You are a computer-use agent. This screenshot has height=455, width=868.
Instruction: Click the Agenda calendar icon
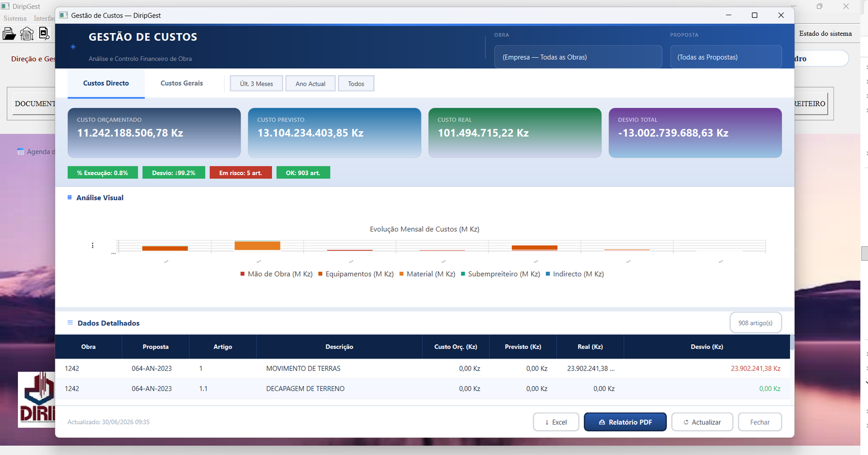pos(21,152)
